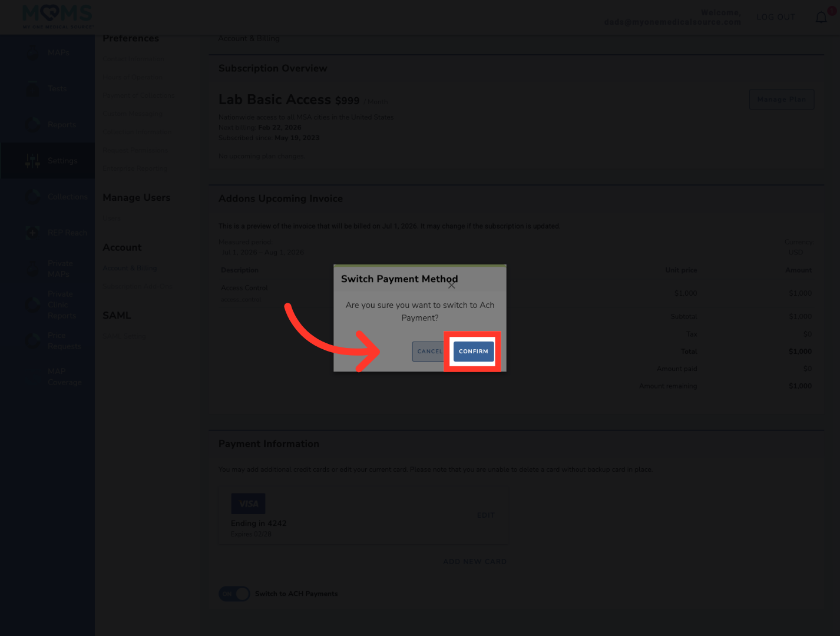Click Add New Card
This screenshot has height=636, width=840.
pos(475,562)
